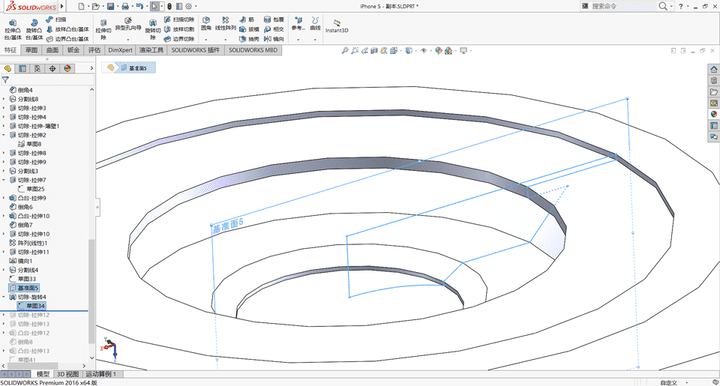Open the 运动算例 1 motion study tab

coord(101,374)
